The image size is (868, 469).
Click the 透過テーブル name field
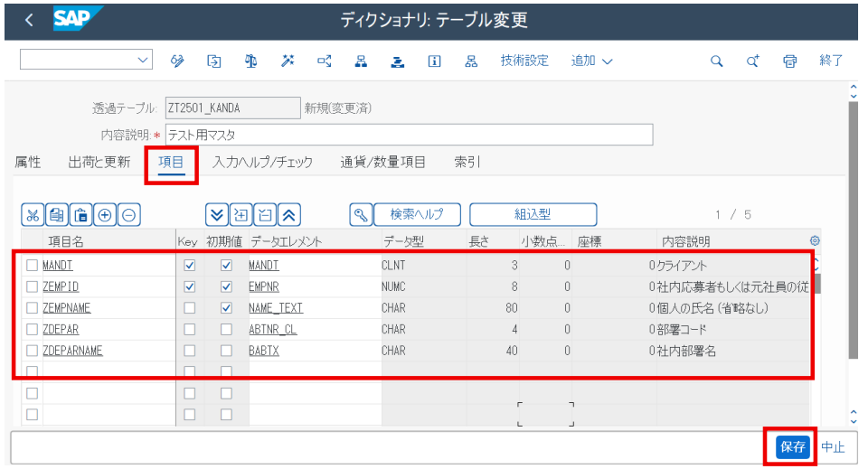coord(233,108)
